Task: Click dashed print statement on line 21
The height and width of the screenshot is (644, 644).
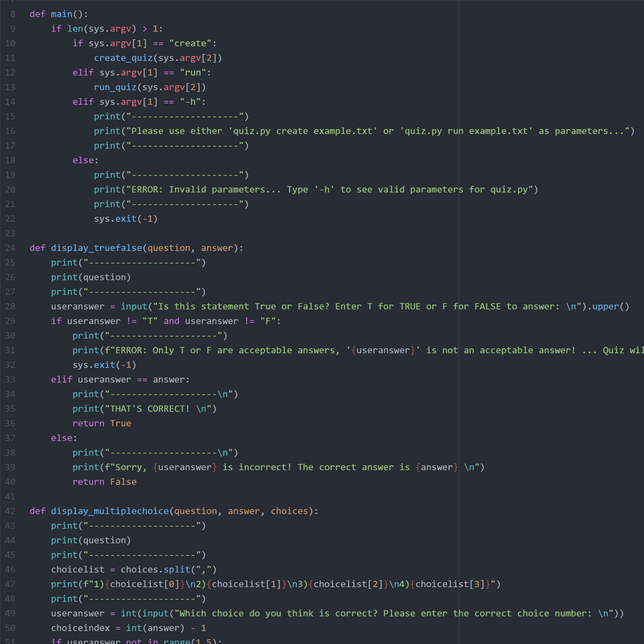Action: coord(171,204)
